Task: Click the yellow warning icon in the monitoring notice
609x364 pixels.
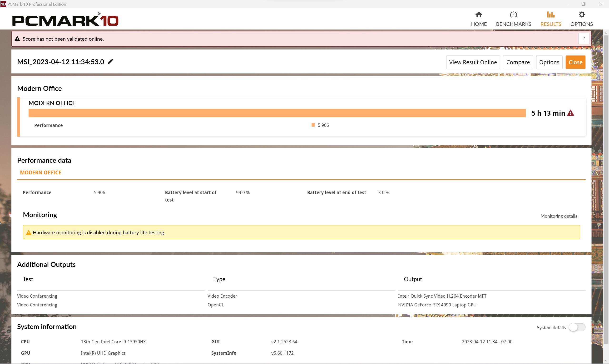Action: coord(29,232)
